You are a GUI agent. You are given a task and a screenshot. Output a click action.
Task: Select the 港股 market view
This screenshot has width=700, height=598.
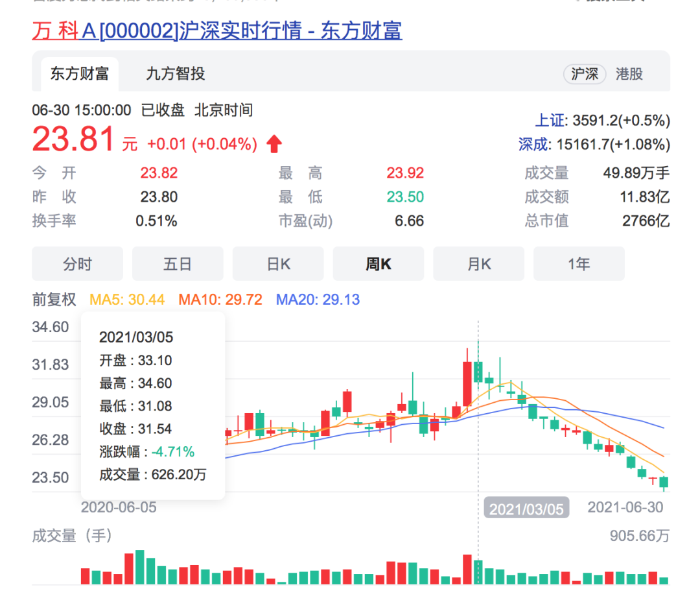[x=629, y=74]
